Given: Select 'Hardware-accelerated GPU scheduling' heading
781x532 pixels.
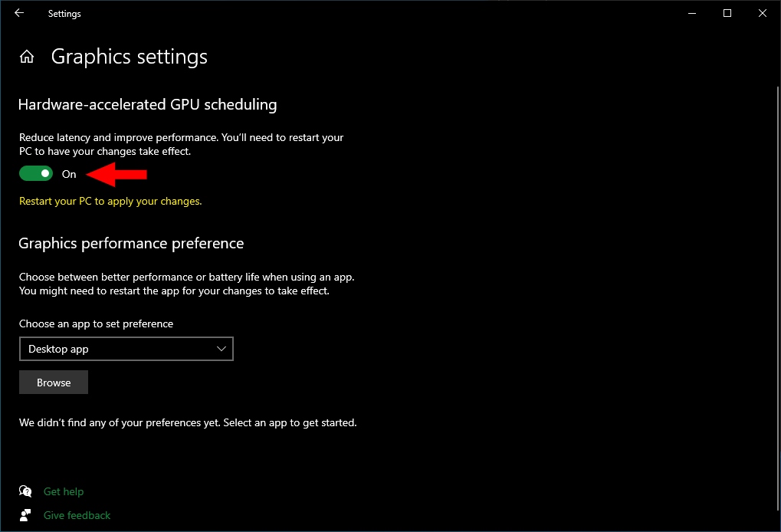Looking at the screenshot, I should (147, 104).
